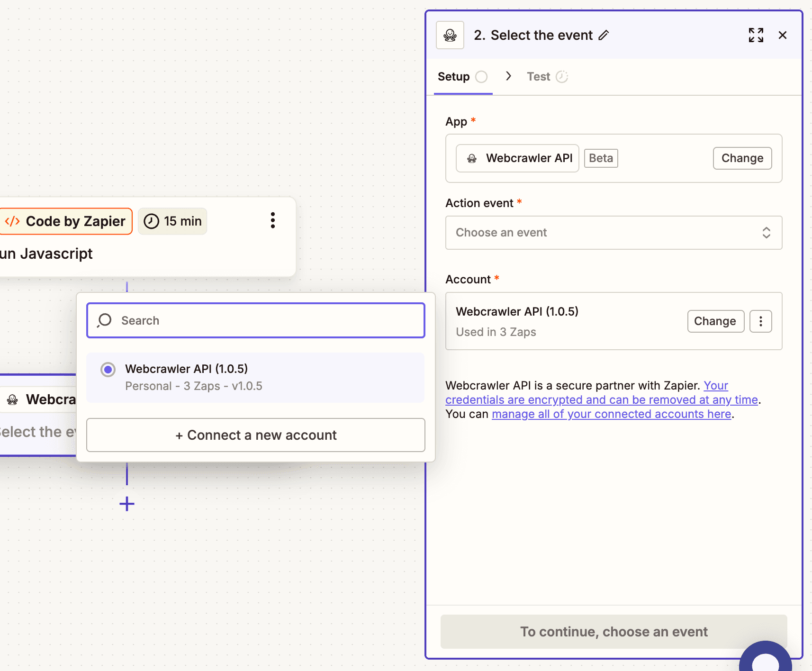Click Connect a new account
This screenshot has height=671, width=812.
[255, 435]
